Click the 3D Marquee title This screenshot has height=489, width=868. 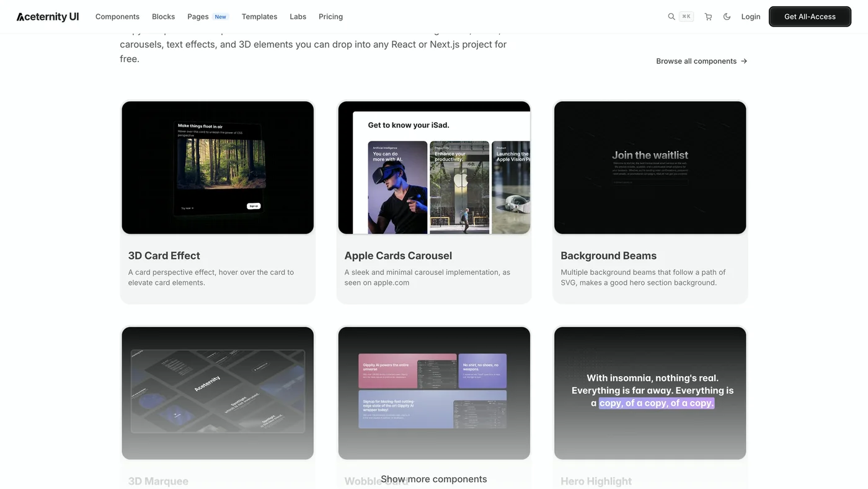pos(158,481)
